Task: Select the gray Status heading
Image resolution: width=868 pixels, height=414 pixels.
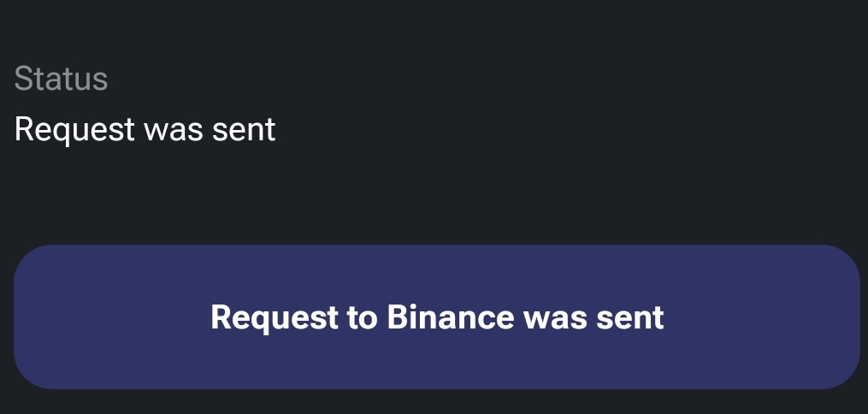Action: click(x=61, y=79)
